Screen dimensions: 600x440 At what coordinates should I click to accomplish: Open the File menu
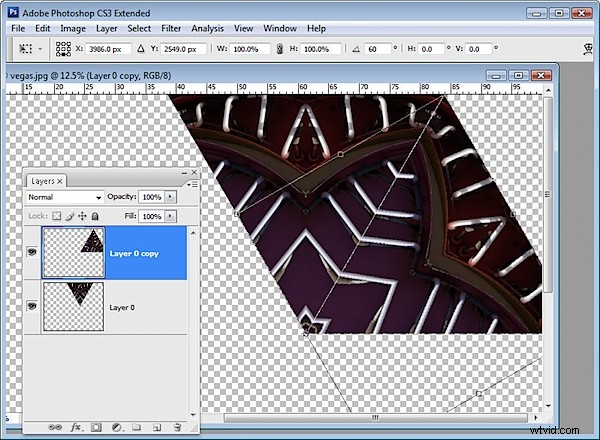(18, 29)
